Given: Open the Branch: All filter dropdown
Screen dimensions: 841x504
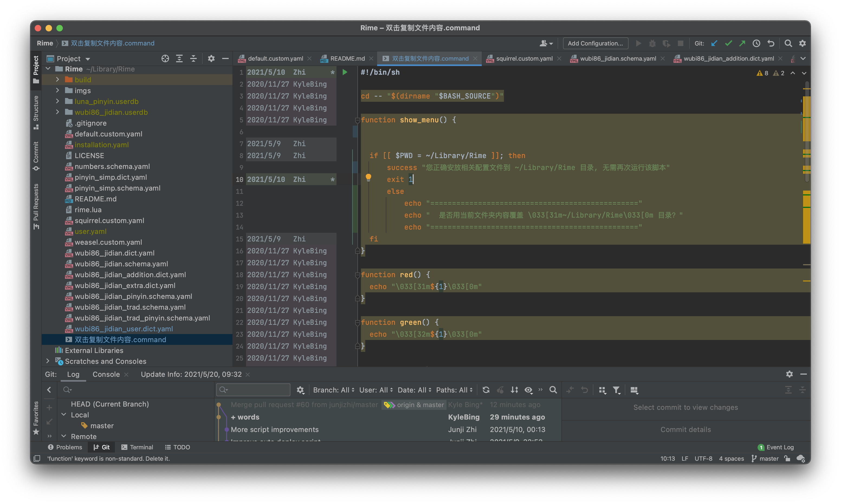Looking at the screenshot, I should [x=333, y=390].
